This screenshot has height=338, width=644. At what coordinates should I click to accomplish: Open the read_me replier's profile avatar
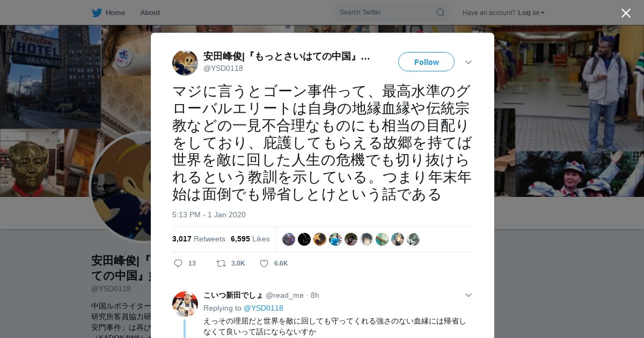185,304
